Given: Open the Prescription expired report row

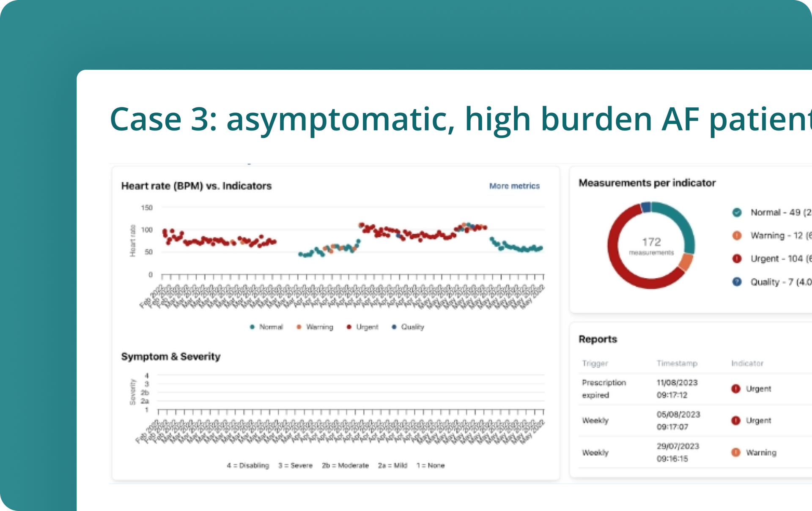Looking at the screenshot, I should [604, 388].
